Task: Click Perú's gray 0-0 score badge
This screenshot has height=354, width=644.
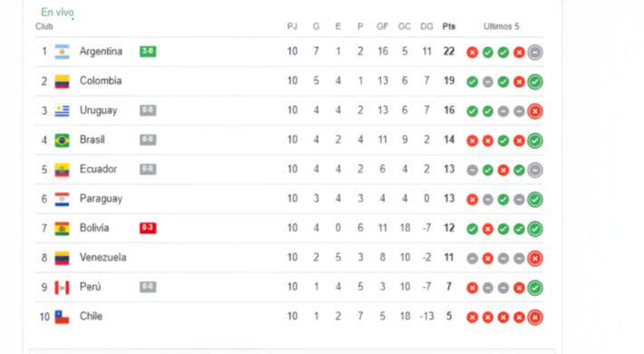Action: point(148,287)
